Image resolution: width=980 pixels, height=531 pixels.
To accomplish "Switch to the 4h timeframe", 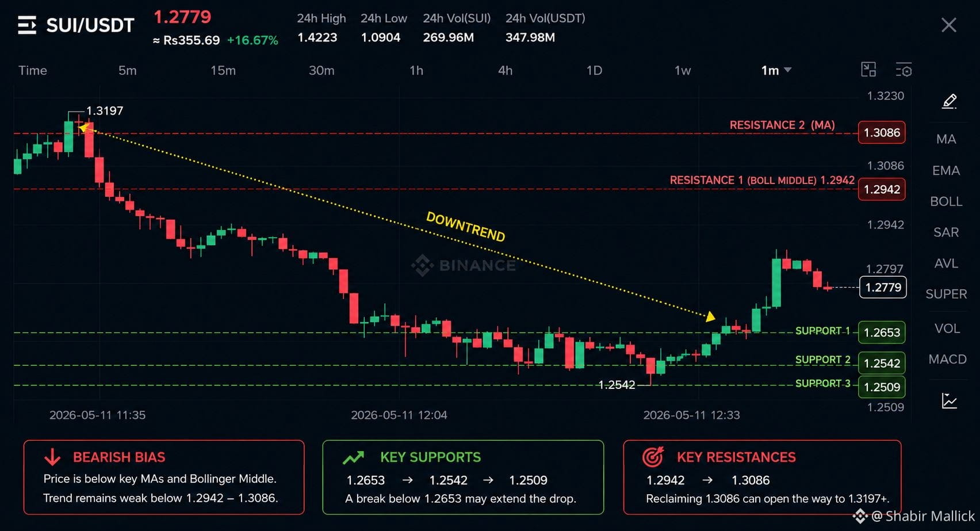I will coord(505,70).
